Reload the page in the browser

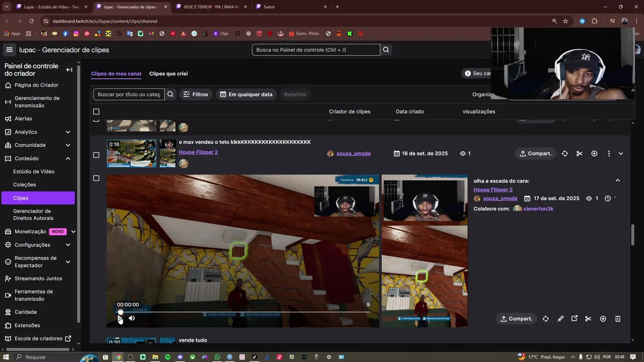coord(32,21)
